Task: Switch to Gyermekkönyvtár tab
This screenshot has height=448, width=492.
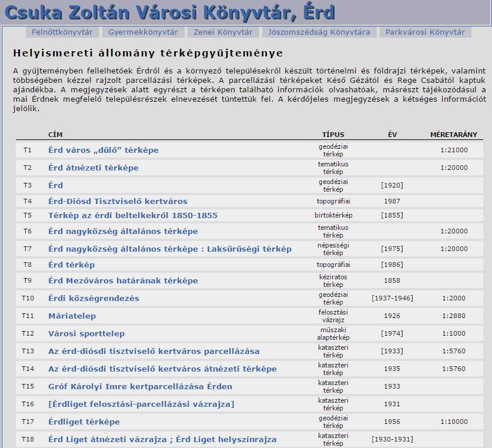Action: [143, 32]
